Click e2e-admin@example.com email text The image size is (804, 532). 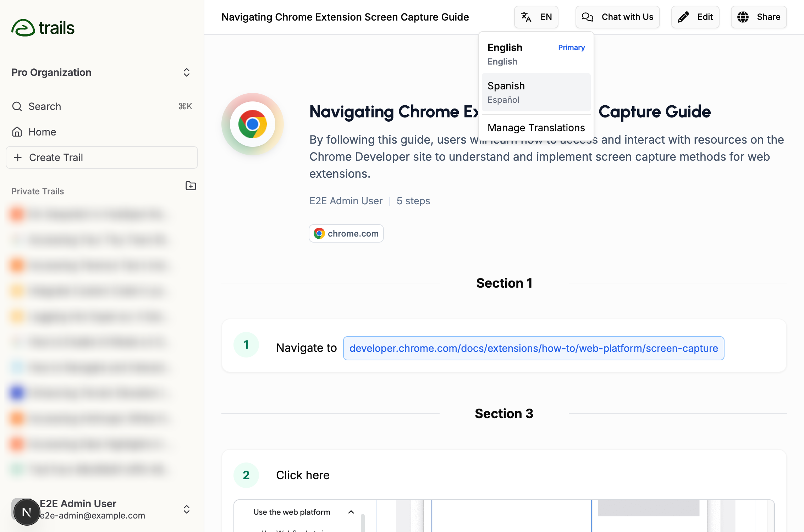(92, 515)
